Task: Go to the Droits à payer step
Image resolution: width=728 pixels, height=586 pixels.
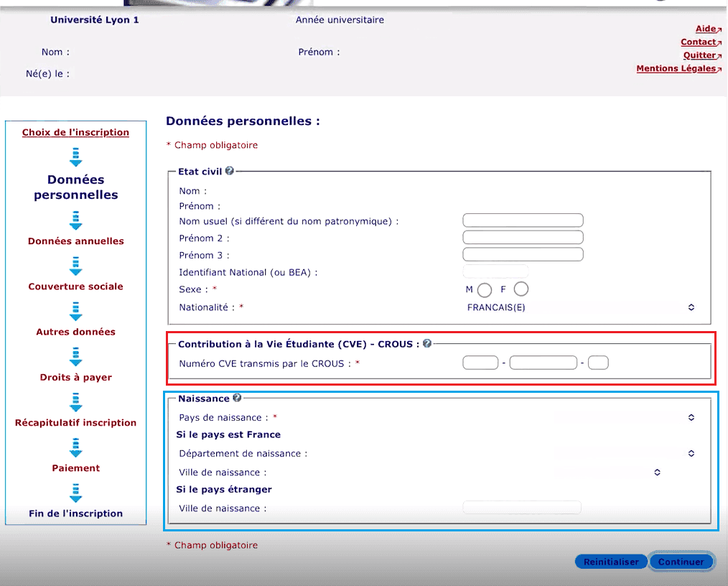Action: click(75, 377)
